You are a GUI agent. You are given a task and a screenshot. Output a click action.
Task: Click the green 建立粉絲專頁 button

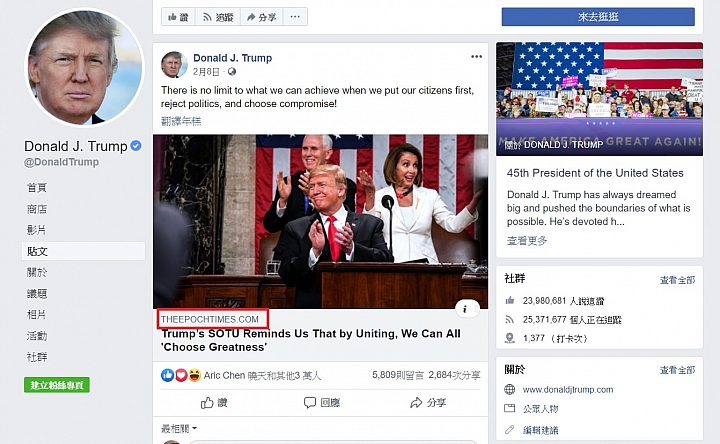tap(56, 385)
